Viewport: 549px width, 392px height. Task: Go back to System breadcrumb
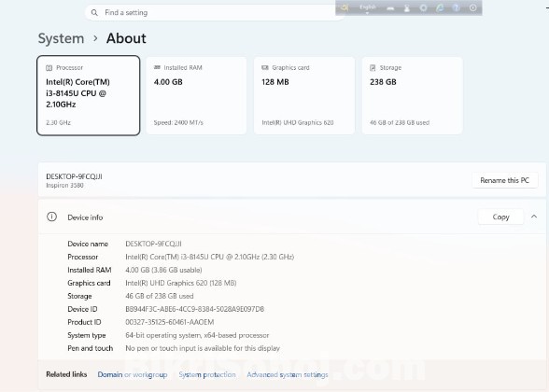click(61, 38)
